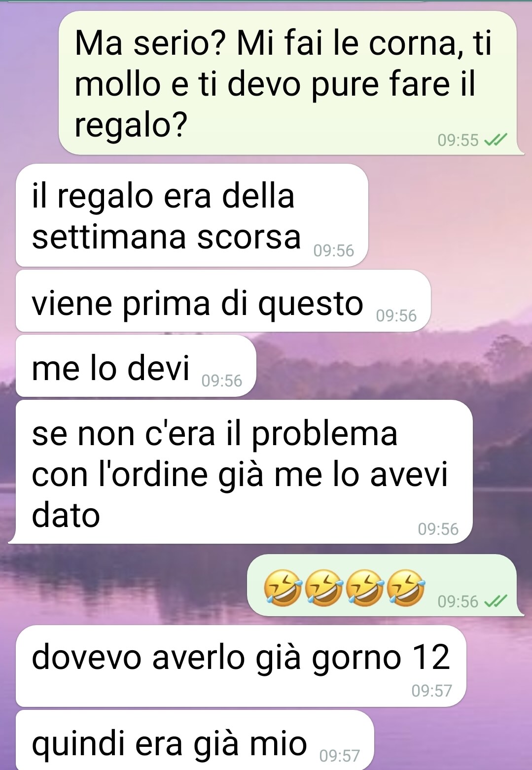Viewport: 532px width, 770px height.
Task: Tap the third laughing emoji
Action: tap(365, 587)
